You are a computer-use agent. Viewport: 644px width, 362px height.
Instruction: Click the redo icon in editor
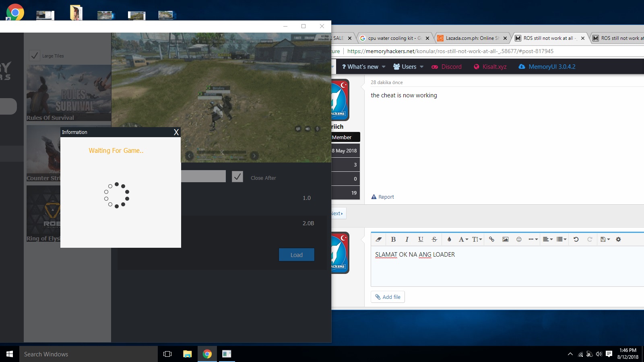[x=590, y=239]
